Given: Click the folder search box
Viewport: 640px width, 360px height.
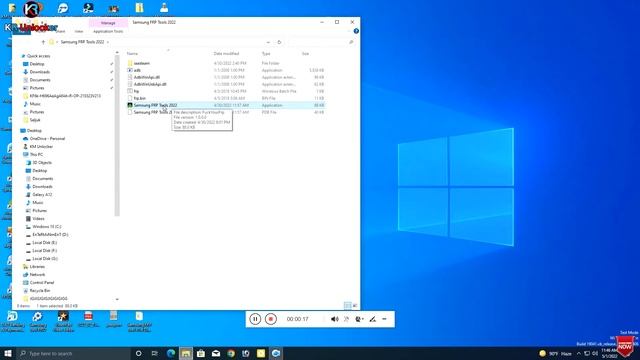Looking at the screenshot, I should pos(320,42).
